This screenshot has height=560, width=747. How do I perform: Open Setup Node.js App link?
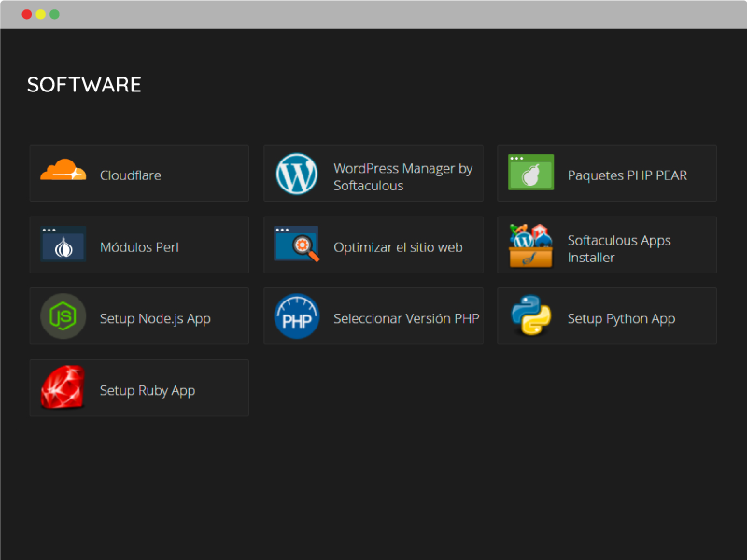(155, 318)
